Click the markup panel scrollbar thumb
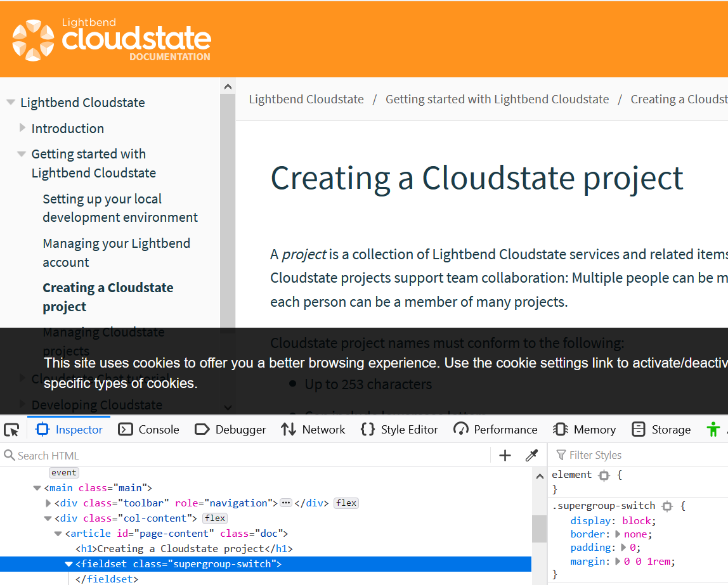The image size is (728, 585). tap(540, 529)
